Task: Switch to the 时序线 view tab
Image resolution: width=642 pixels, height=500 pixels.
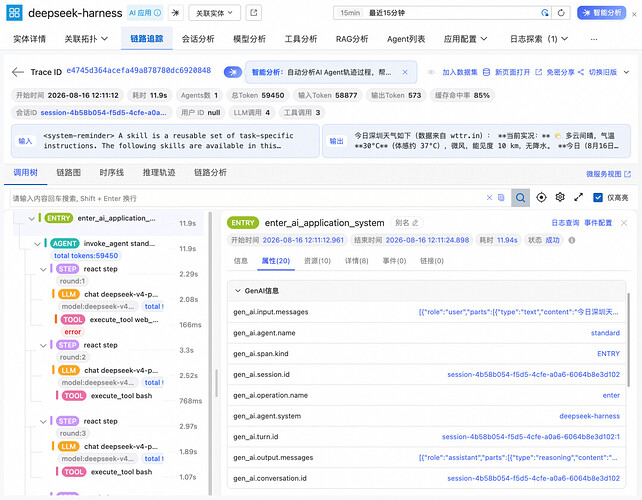Action: pos(111,172)
